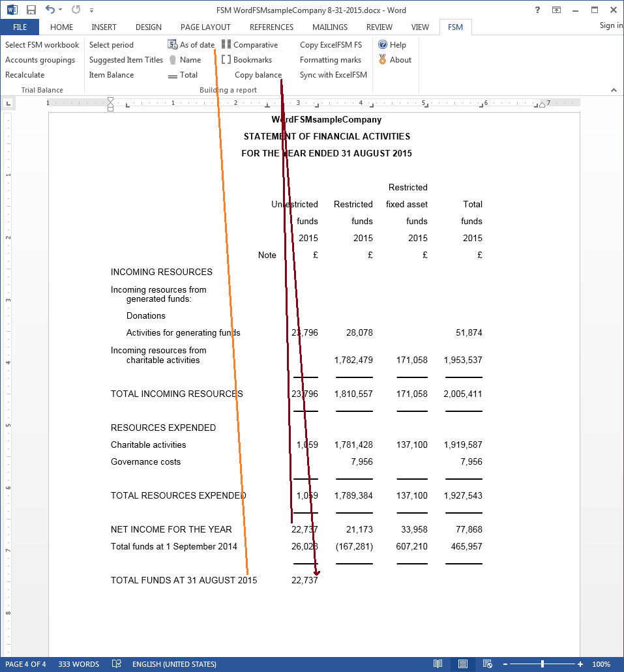Toggle Formatting marks
Screen dimensions: 624x672
coord(330,59)
